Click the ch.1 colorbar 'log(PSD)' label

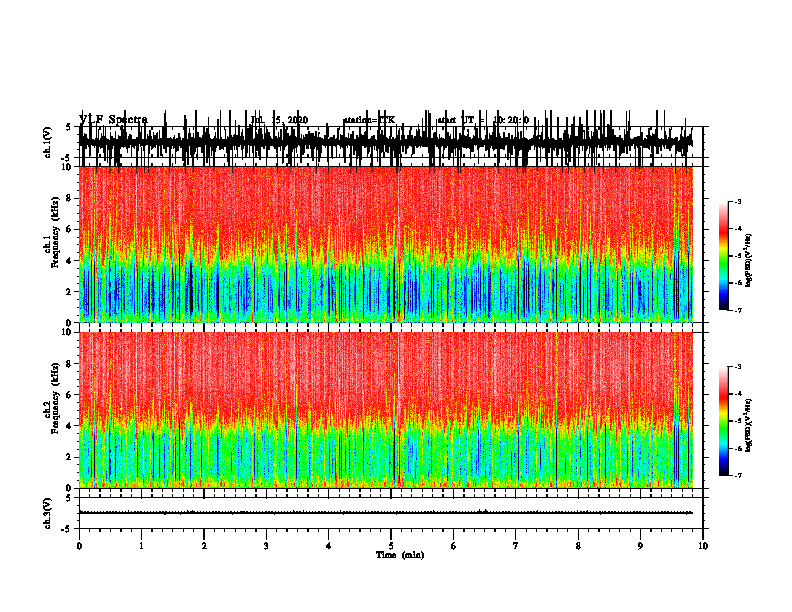(x=749, y=261)
